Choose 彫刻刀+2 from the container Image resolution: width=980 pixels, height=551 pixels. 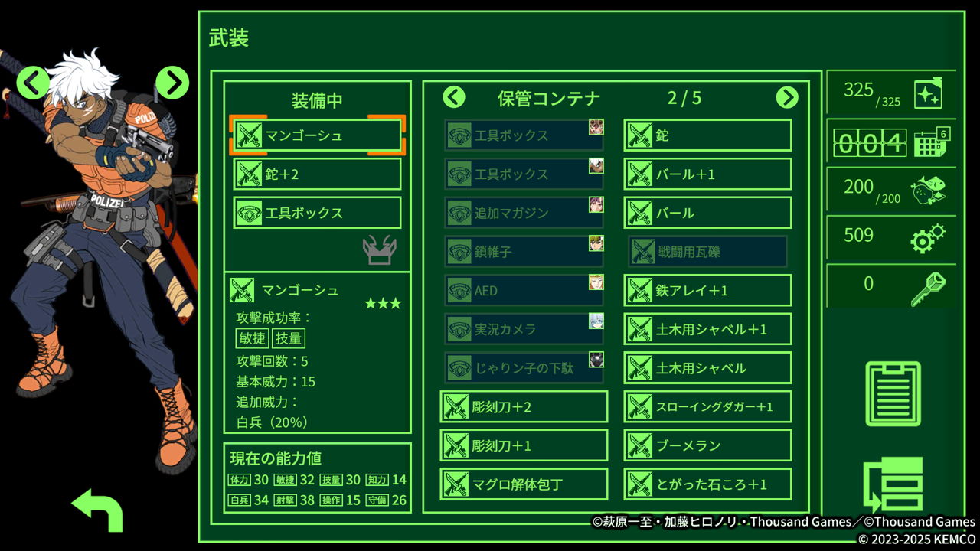[x=524, y=406]
